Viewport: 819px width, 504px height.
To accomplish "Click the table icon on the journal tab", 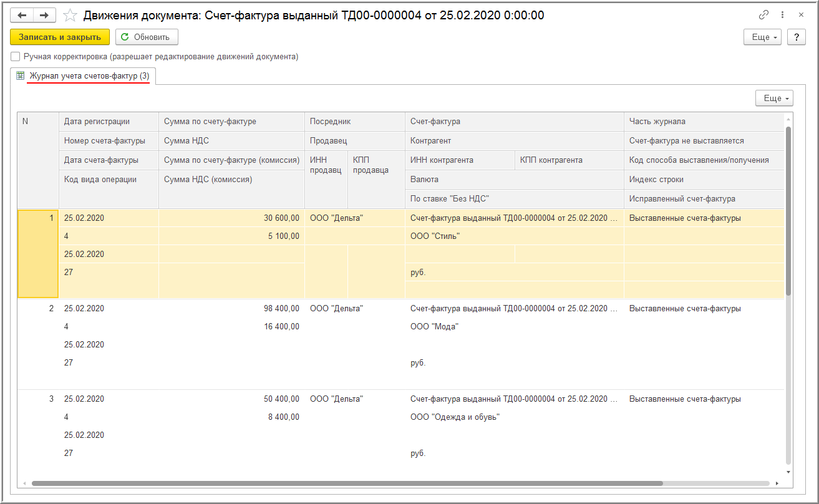I will click(x=21, y=75).
